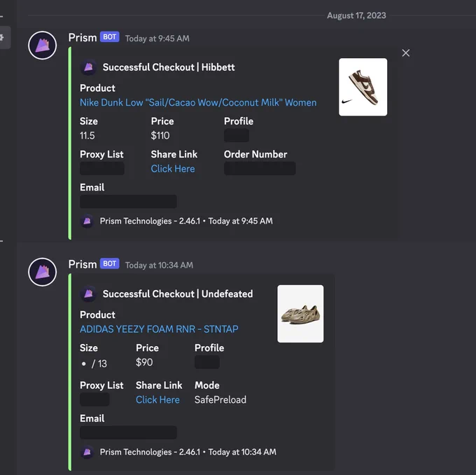
Task: Click the 'Mode' field label
Action: click(207, 385)
